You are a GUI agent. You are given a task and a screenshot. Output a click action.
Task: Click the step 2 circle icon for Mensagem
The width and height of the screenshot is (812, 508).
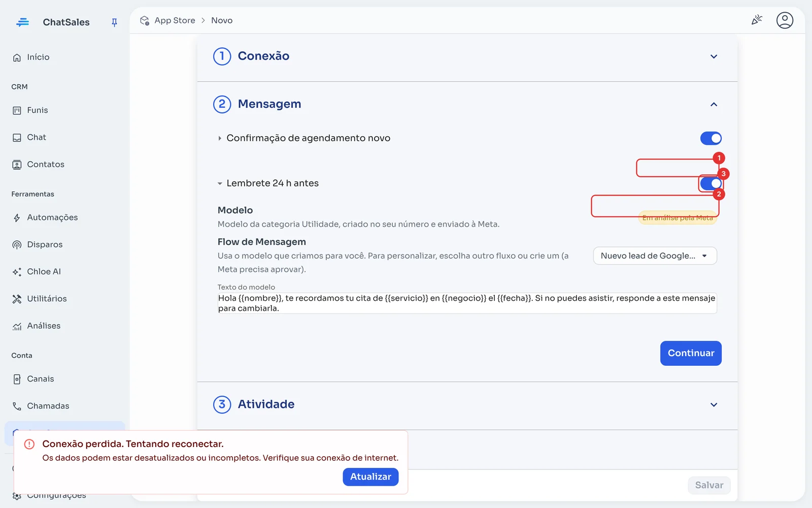(x=222, y=104)
